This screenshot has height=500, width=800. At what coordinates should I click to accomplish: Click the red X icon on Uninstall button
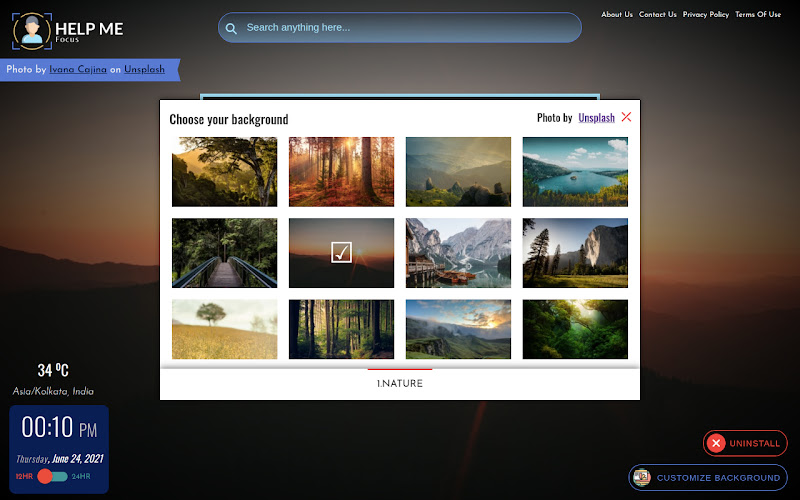tap(716, 443)
